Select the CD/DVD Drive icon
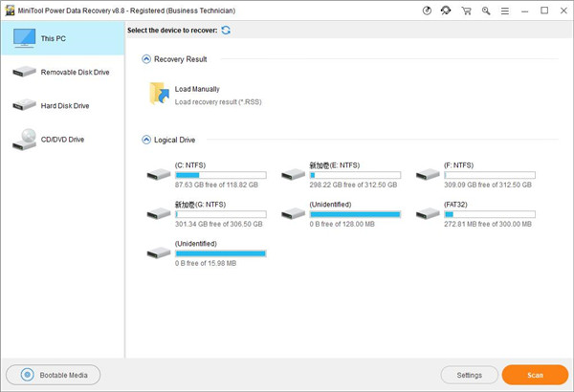This screenshot has width=574, height=392. click(x=24, y=140)
